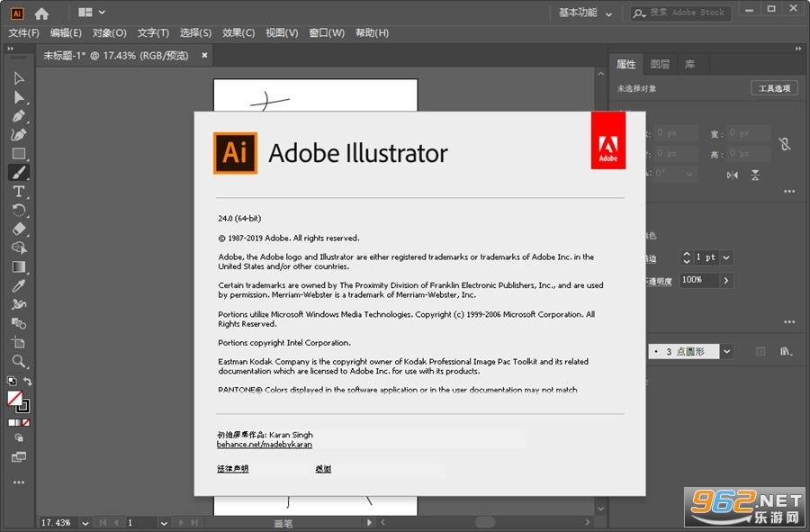Image resolution: width=810 pixels, height=532 pixels.
Task: Expand the collapsed toolbar double arrows
Action: coord(10,49)
